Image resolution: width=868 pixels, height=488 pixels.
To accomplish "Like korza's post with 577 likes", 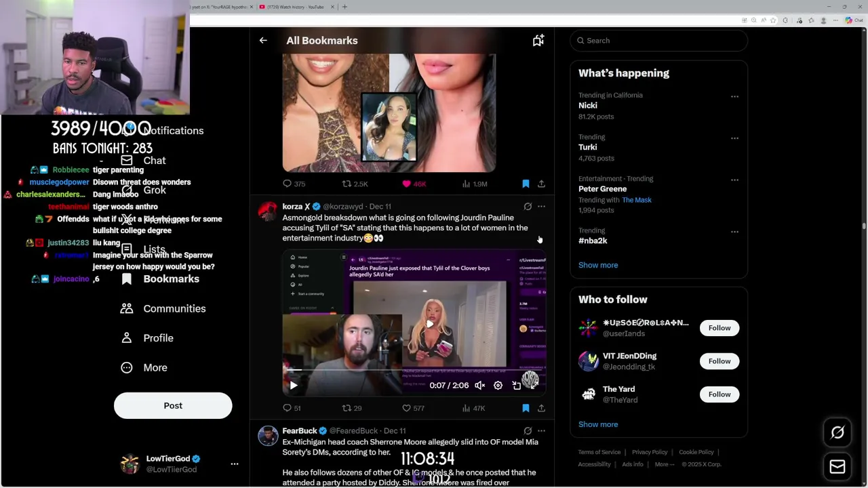I will (x=413, y=408).
